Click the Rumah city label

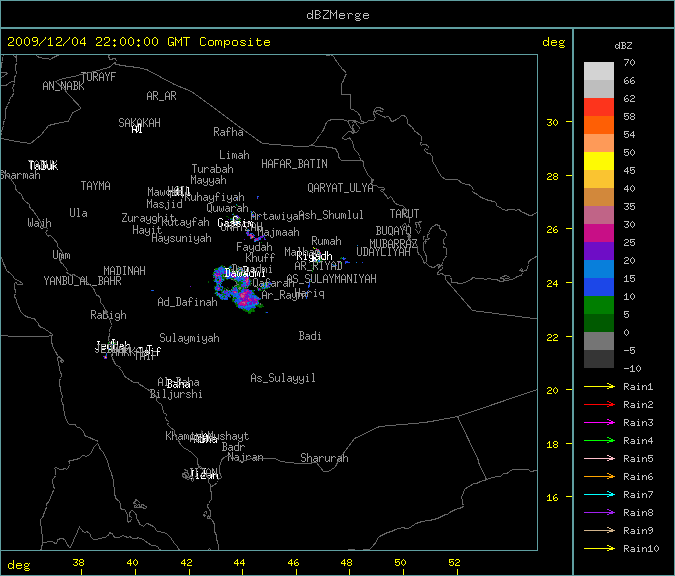tap(326, 241)
